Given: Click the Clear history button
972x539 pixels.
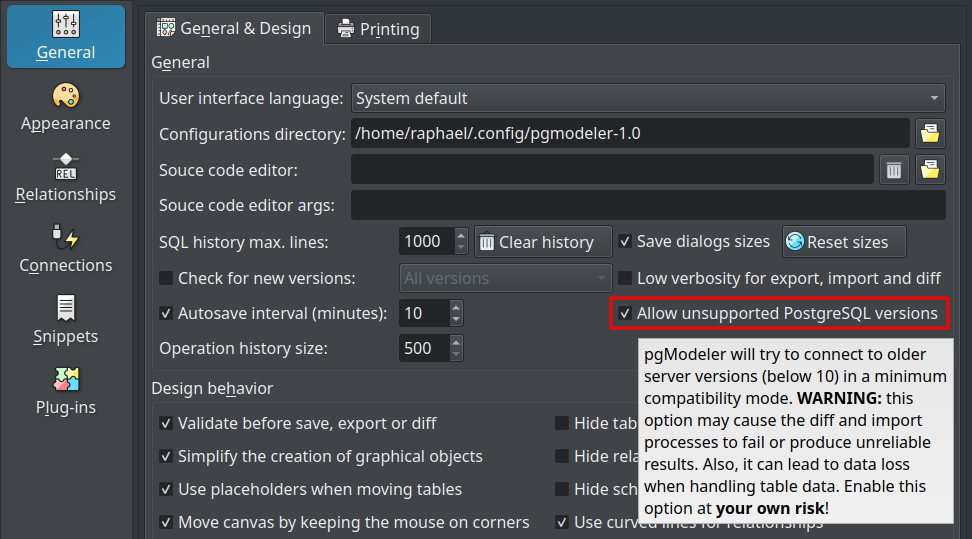Looking at the screenshot, I should coord(543,242).
